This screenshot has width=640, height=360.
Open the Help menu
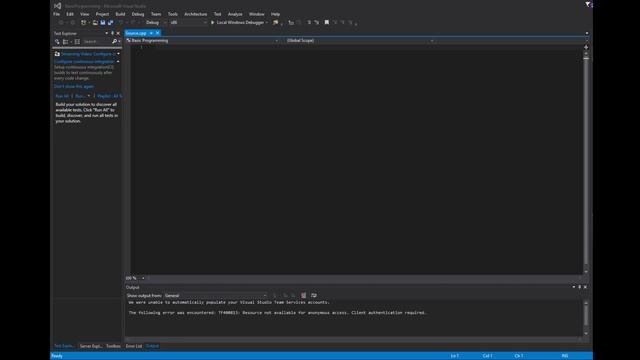click(x=276, y=14)
